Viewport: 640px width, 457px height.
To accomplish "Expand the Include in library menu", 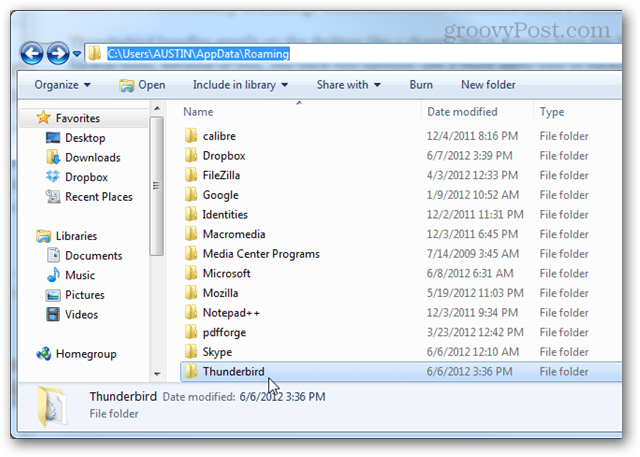I will 240,85.
